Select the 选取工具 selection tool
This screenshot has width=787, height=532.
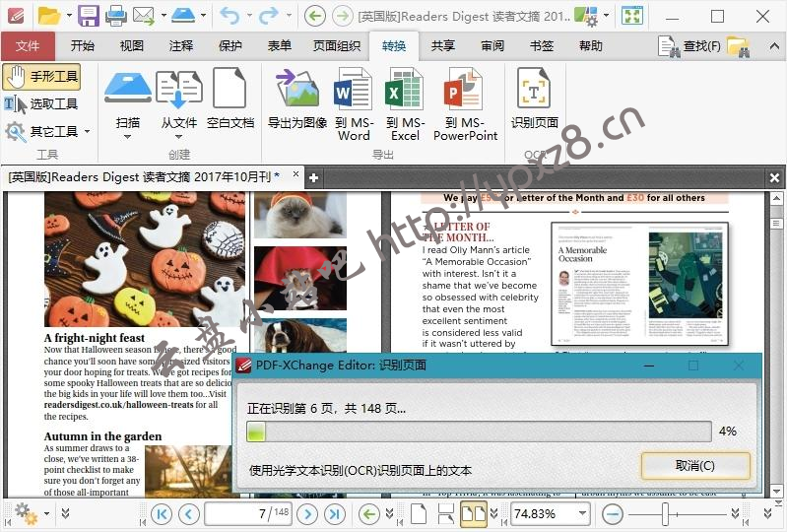pos(41,103)
